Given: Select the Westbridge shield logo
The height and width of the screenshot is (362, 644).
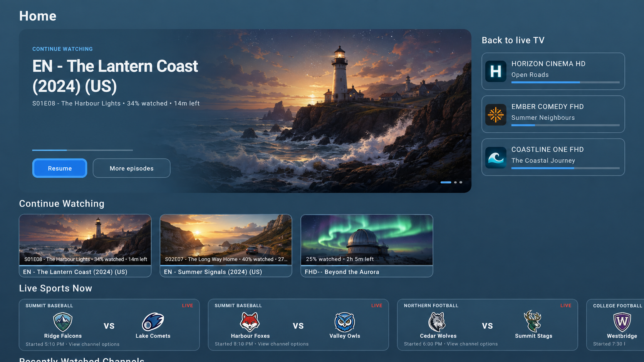Looking at the screenshot, I should click(x=622, y=322).
